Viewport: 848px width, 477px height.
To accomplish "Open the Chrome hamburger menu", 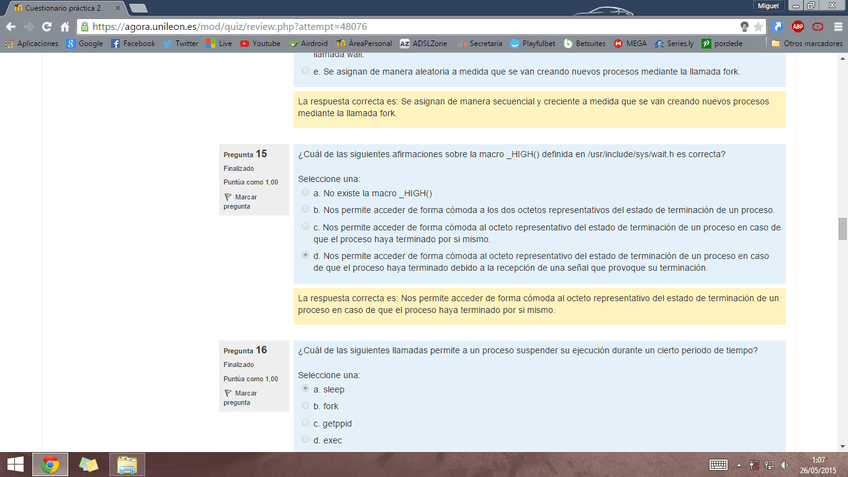I will click(838, 26).
